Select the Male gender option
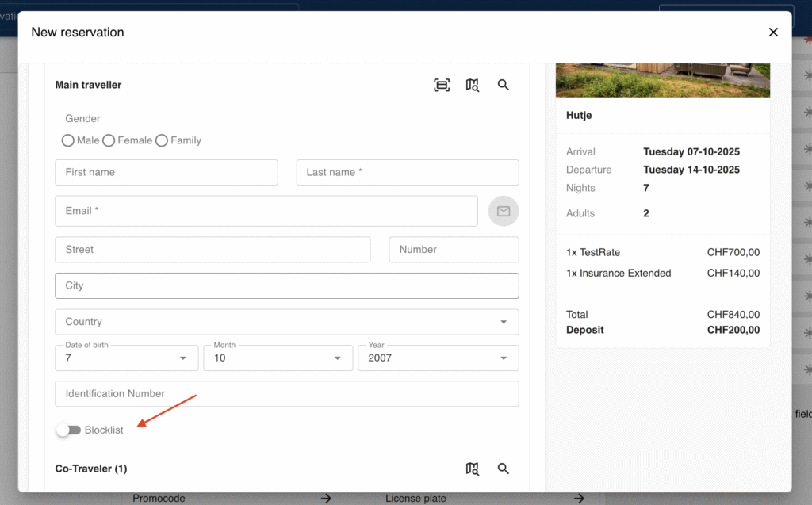This screenshot has width=812, height=505. [68, 140]
